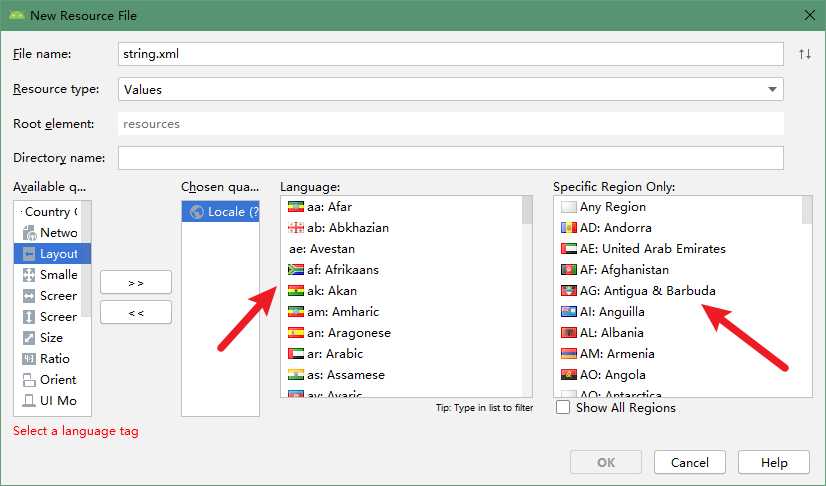Viewport: 826px width, 486px height.
Task: Add qualifier with the >> button
Action: click(x=136, y=283)
